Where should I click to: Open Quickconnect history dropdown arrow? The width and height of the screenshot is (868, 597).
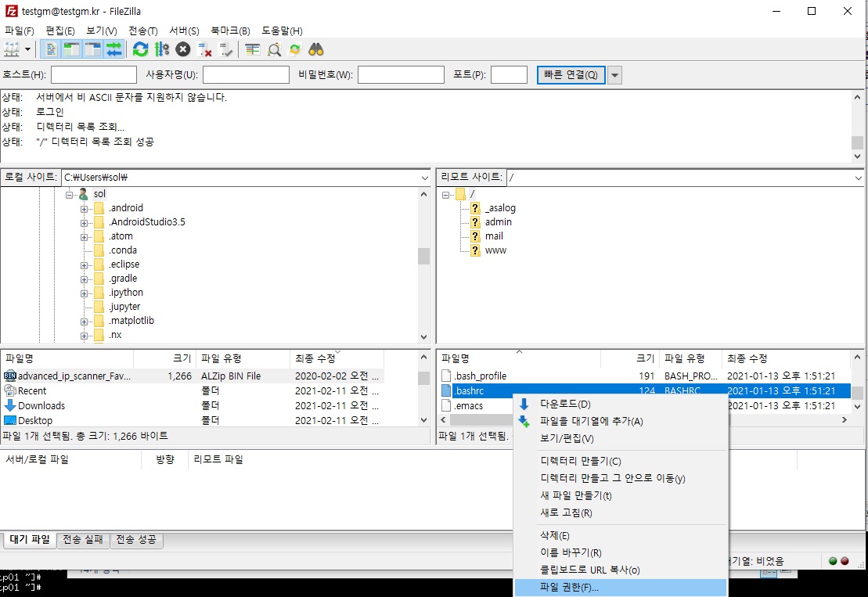(x=614, y=75)
